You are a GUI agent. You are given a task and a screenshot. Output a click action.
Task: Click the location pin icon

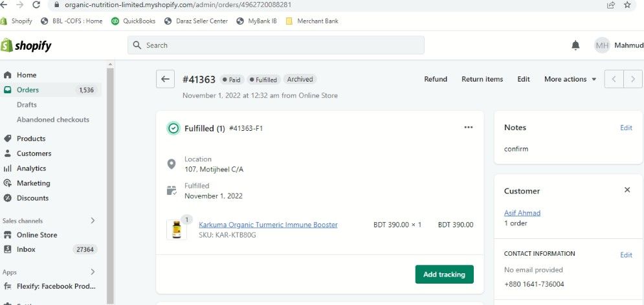[172, 164]
